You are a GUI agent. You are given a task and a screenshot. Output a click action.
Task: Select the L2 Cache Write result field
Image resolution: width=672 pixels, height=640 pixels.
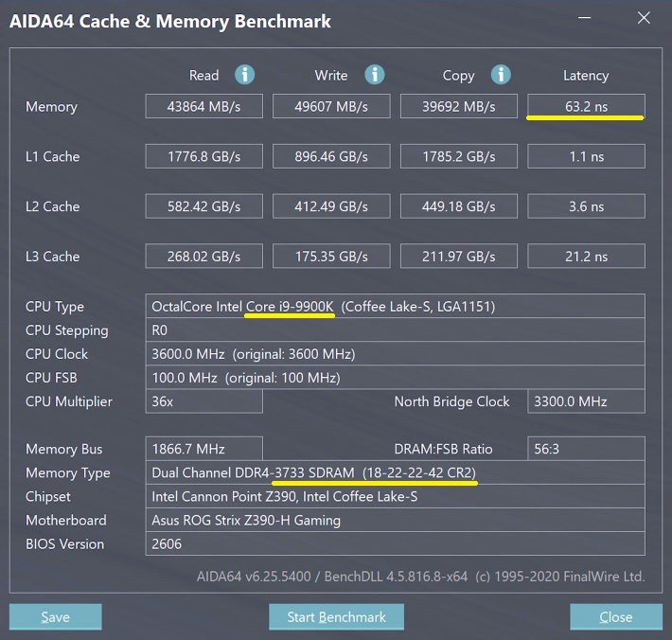(x=333, y=206)
